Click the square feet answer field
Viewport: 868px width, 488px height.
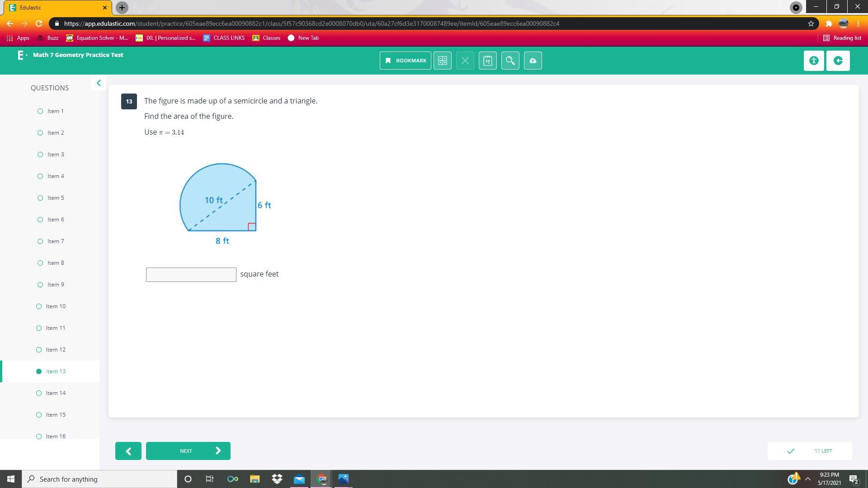(x=191, y=275)
